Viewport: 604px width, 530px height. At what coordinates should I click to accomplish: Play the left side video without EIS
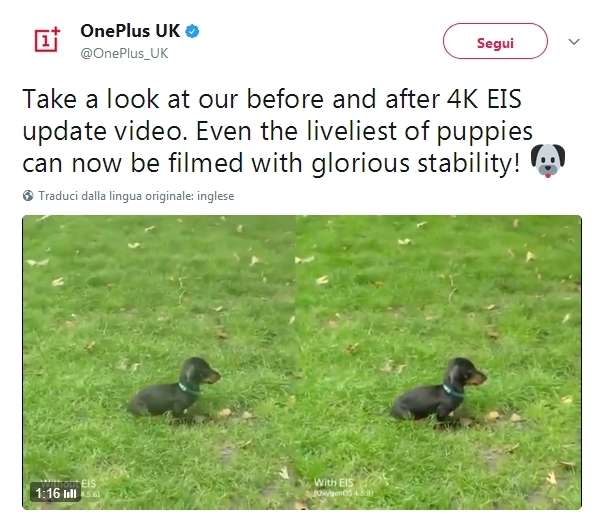click(x=159, y=362)
